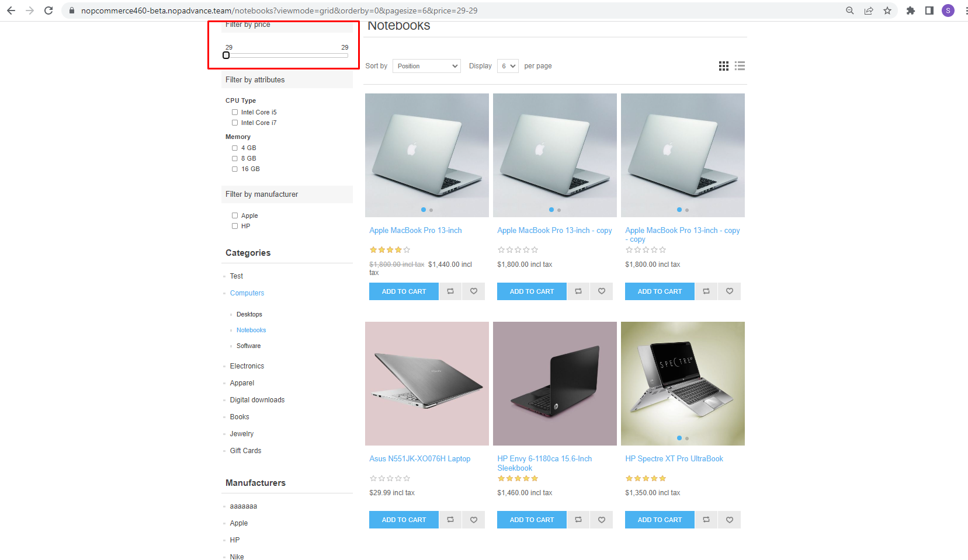Screen dimensions: 968x560
Task: Add HP Envy Sleekbook to wishlist
Action: (601, 519)
